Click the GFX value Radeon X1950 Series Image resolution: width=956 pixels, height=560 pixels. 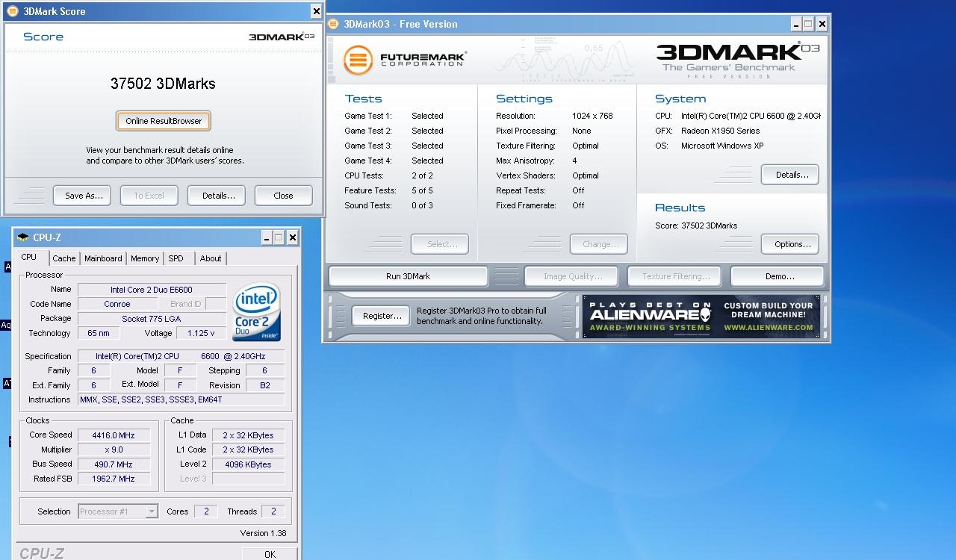pyautogui.click(x=720, y=131)
